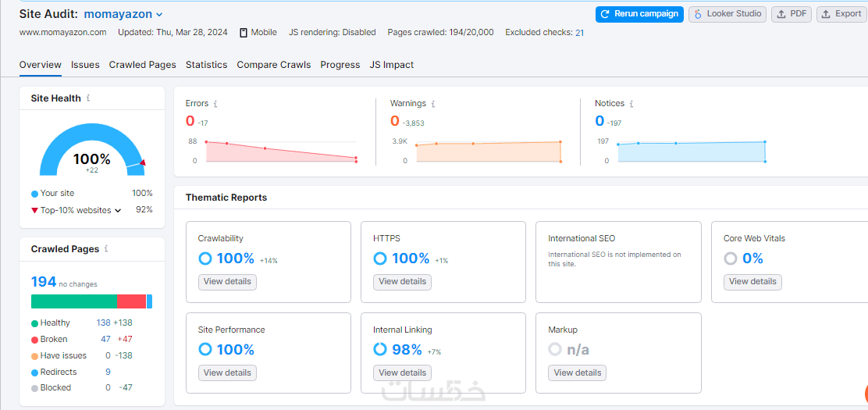Image resolution: width=868 pixels, height=410 pixels.
Task: Click the Rerun campaign button
Action: [x=639, y=14]
